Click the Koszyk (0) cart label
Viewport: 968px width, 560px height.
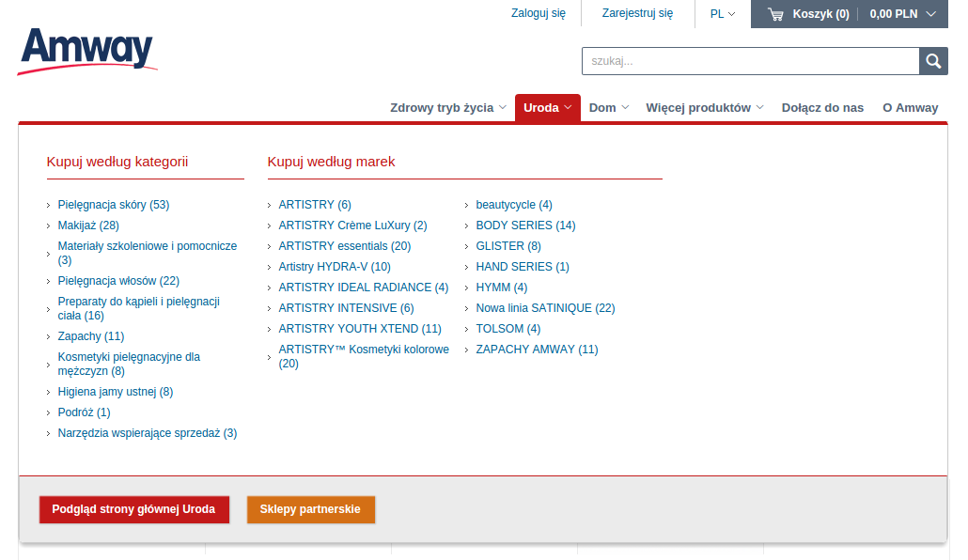click(820, 13)
